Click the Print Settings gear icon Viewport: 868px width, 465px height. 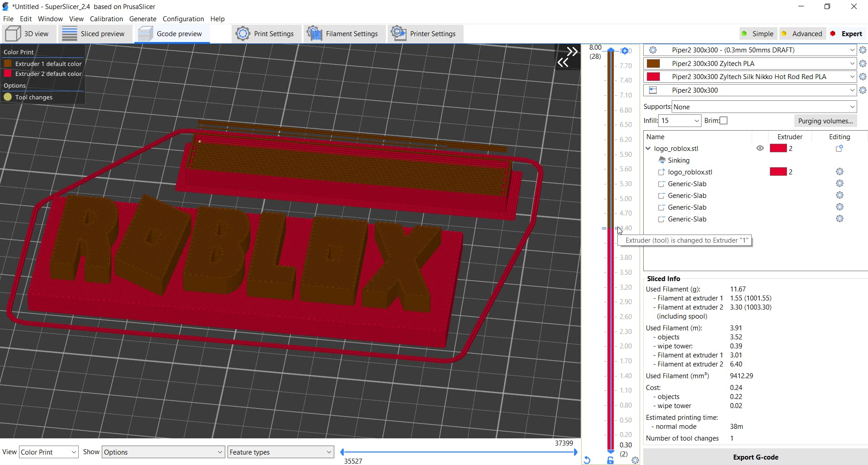[x=243, y=34]
